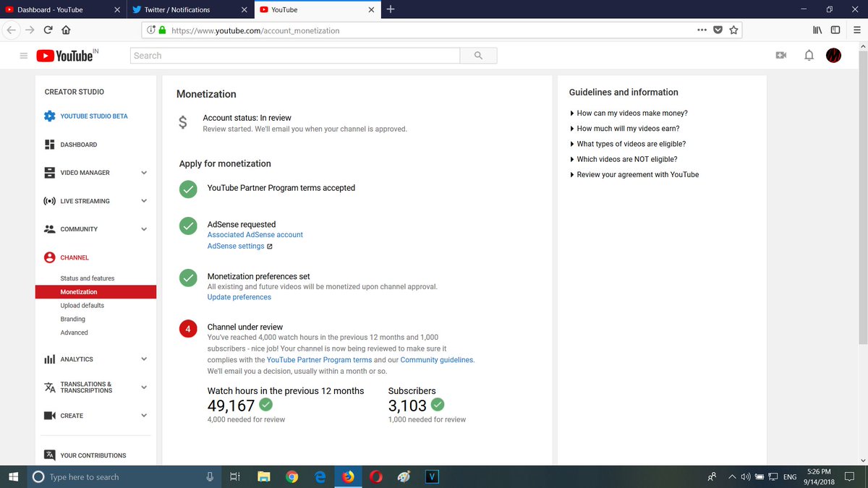Expand Translations & Transcriptions section
This screenshot has width=868, height=488.
coord(144,388)
